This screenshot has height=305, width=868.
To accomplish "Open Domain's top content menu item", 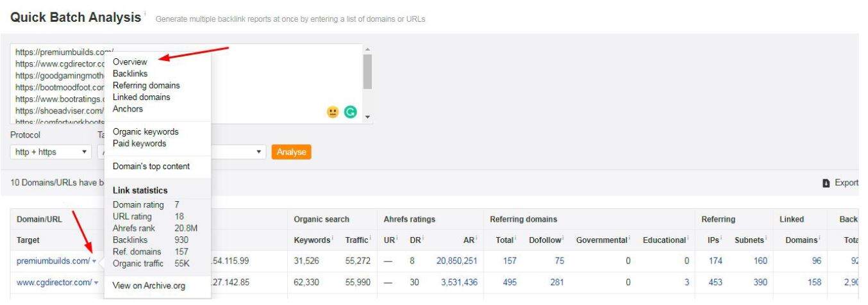I will pyautogui.click(x=151, y=167).
